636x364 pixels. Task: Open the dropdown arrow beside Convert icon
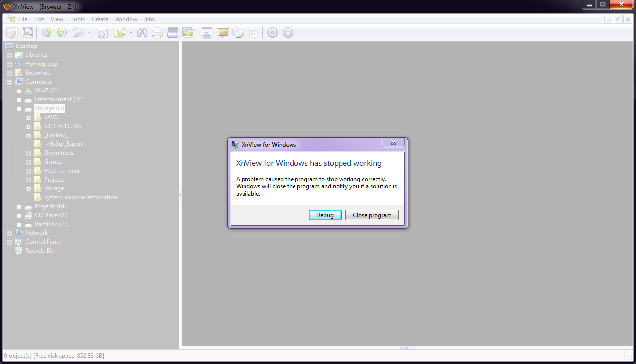89,33
